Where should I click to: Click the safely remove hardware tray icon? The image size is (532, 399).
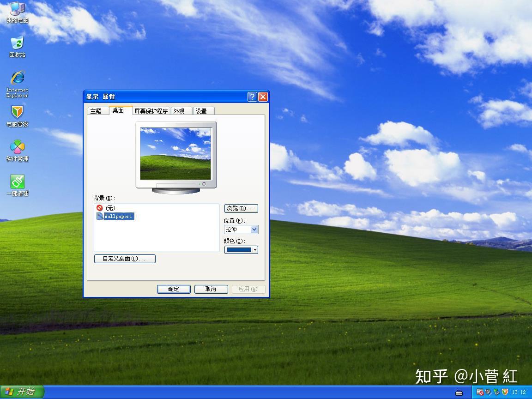[x=496, y=392]
